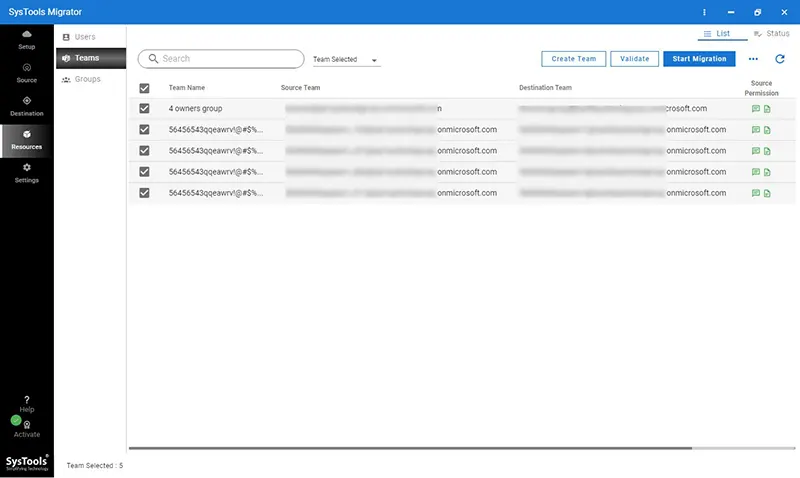Select the Teams tab
This screenshot has height=478, width=800.
tap(91, 58)
